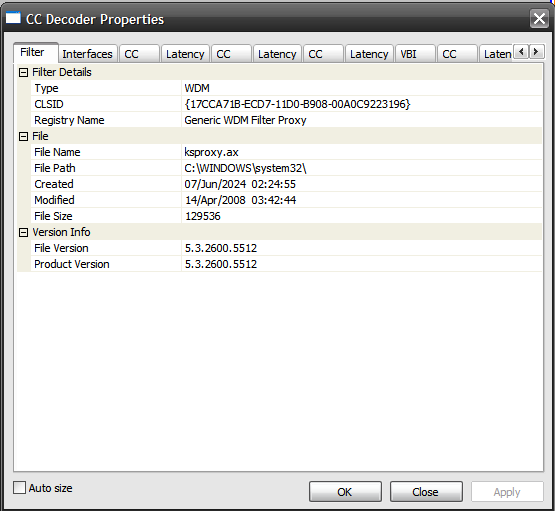Click the File Name value ksproxy.ax
Image resolution: width=555 pixels, height=511 pixels.
(x=212, y=152)
